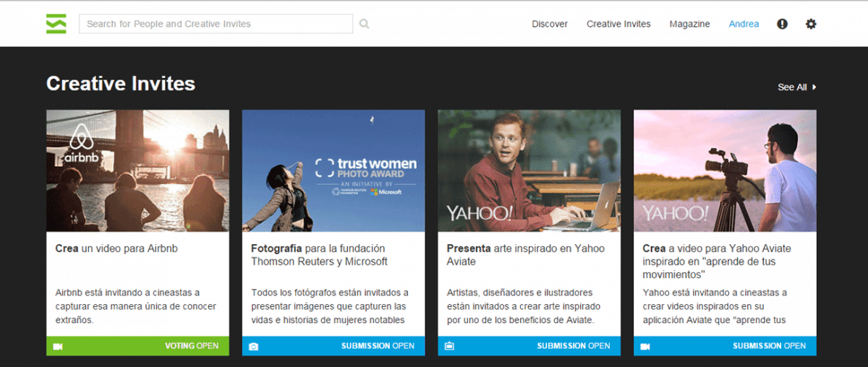Click 'Airbnb está invitando a cineastas' description
The image size is (868, 367).
[x=135, y=306]
